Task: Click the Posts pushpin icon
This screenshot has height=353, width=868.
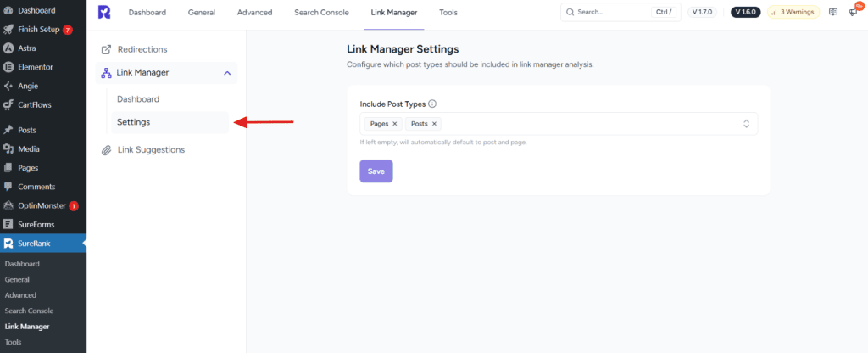Action: (x=8, y=130)
